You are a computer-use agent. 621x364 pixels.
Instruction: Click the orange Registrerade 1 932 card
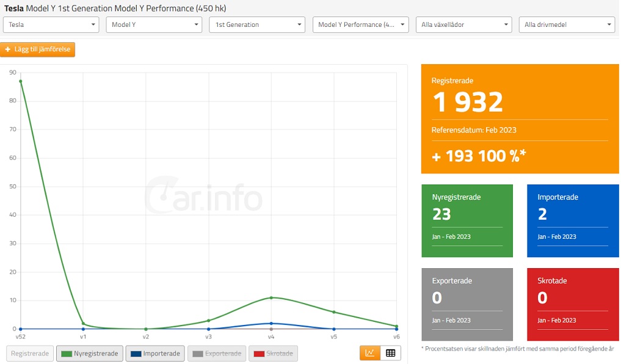coord(520,118)
